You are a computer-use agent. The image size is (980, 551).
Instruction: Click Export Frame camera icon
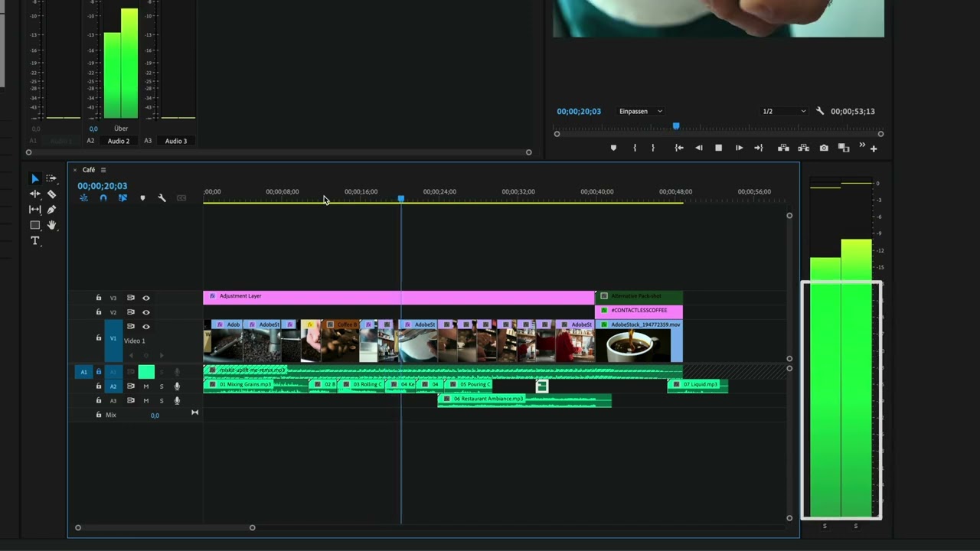point(824,148)
